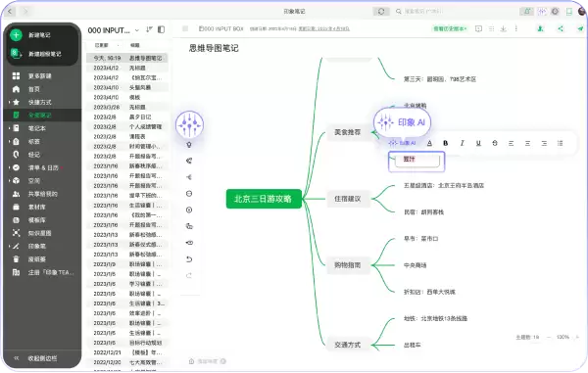Click the 印象 TEAMS registration item
Screen dimensions: 588x373
[x=51, y=272]
